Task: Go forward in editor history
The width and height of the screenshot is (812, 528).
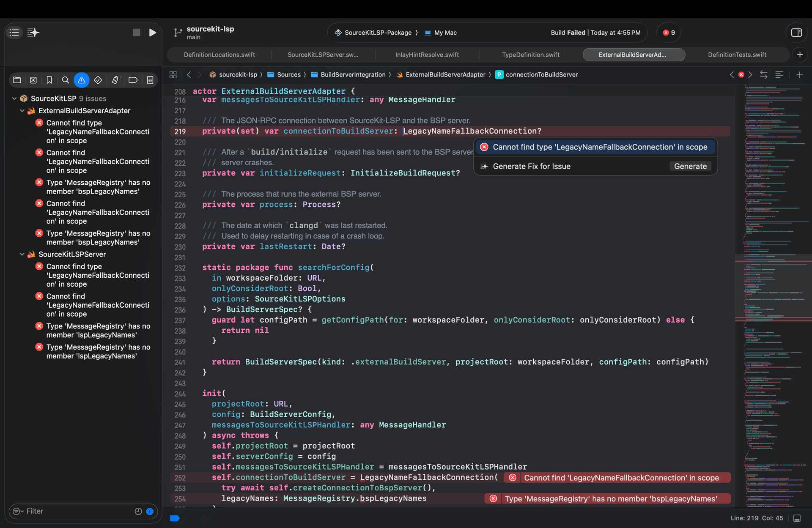Action: click(x=200, y=74)
